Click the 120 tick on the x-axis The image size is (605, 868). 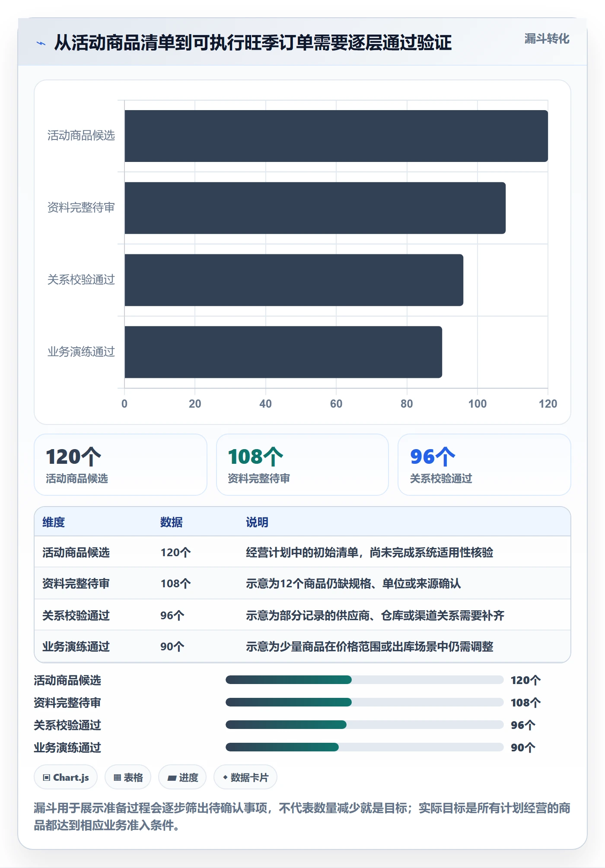coord(548,404)
